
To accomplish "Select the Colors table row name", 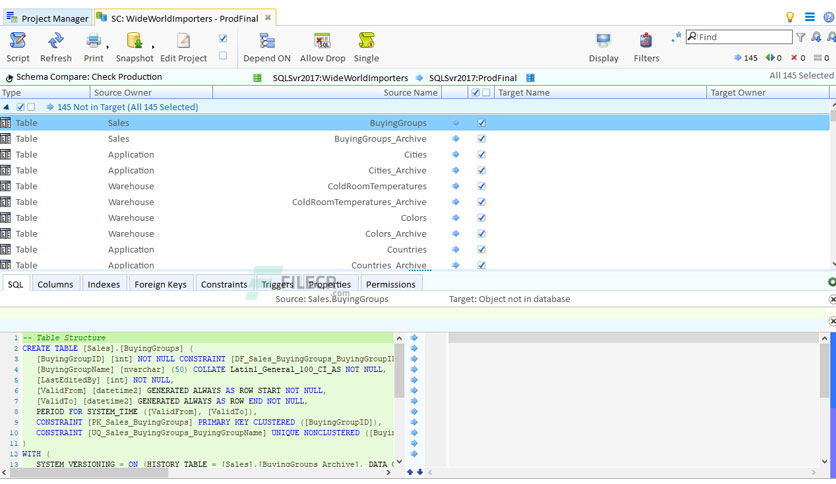I will [413, 218].
